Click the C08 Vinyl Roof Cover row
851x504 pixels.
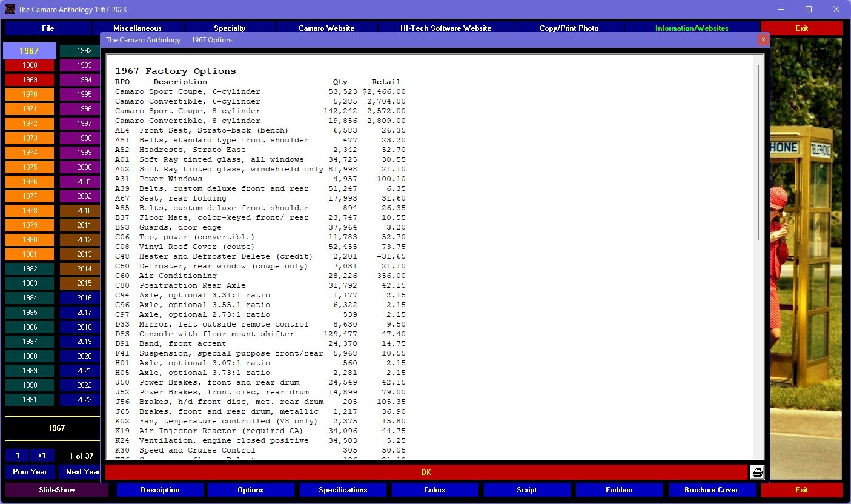coord(260,247)
